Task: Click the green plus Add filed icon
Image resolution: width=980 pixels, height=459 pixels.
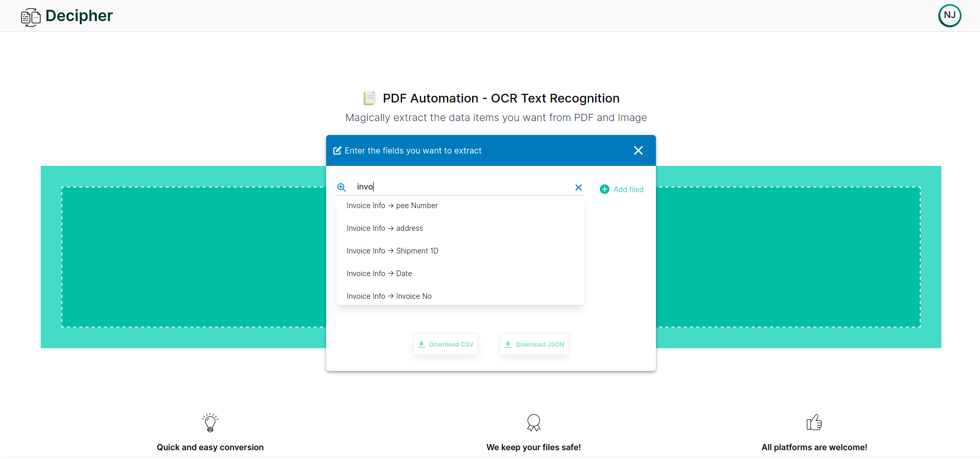Action: [x=605, y=190]
